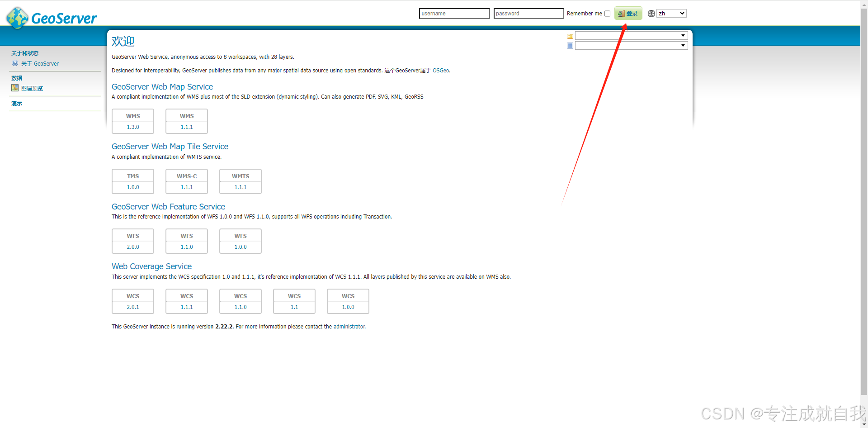The width and height of the screenshot is (868, 428).
Task: Click the blue layer icon beside second dropdown
Action: (x=570, y=46)
